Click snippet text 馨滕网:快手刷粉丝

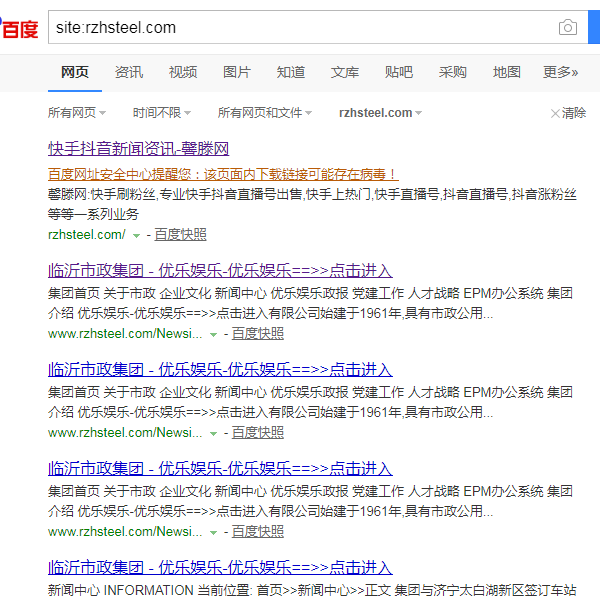point(101,194)
